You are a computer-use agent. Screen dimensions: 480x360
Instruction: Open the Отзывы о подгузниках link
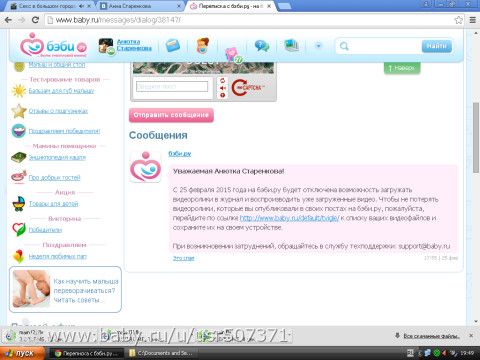point(58,111)
